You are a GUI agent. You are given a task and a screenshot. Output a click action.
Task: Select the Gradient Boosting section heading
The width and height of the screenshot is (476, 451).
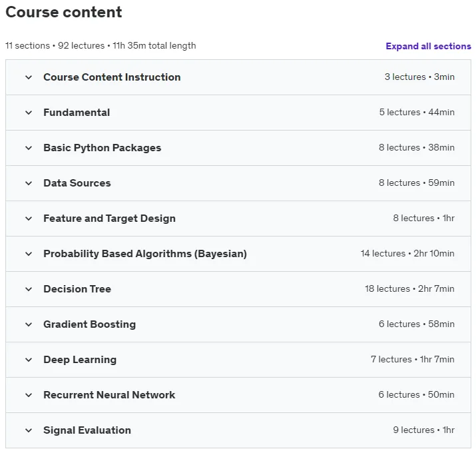tap(90, 324)
